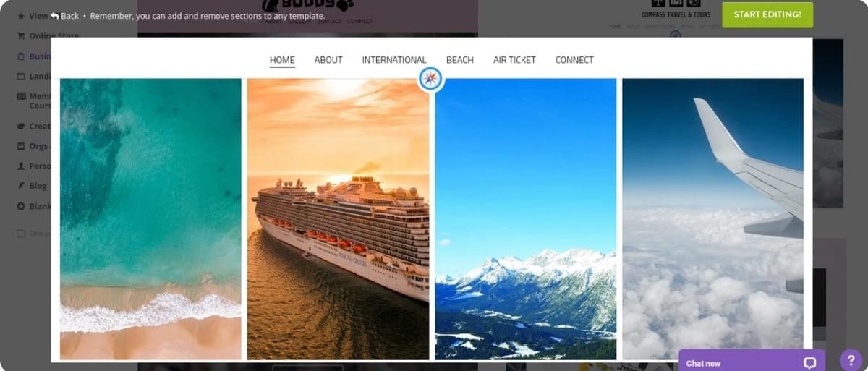Select the Membership courses icon
Image resolution: width=868 pixels, height=371 pixels.
pos(21,96)
